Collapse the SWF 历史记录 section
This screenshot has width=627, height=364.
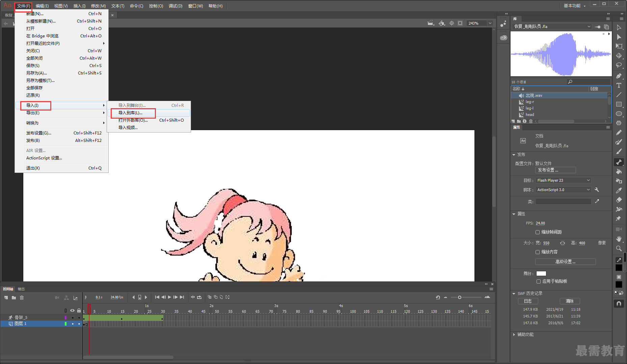pos(514,294)
